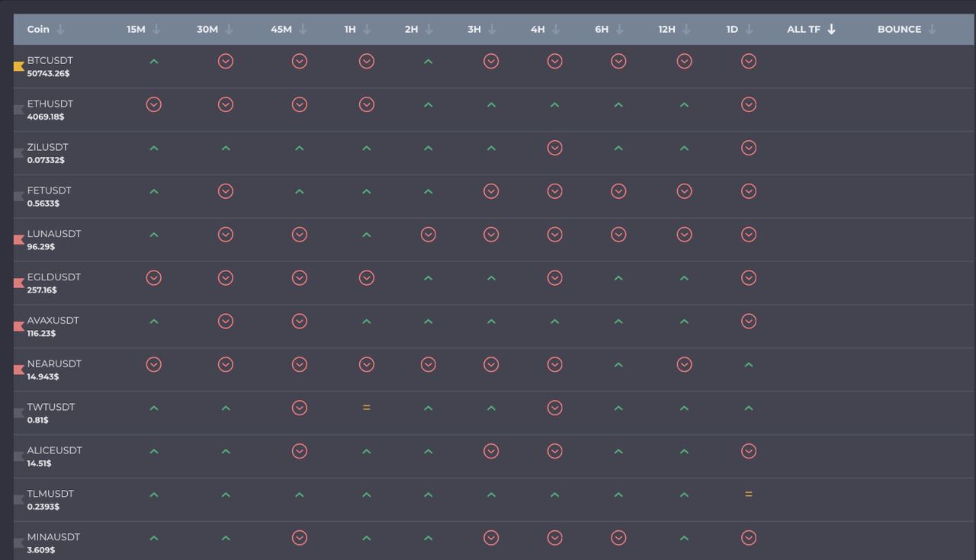This screenshot has width=976, height=560.
Task: Toggle gray flag on TWTUSDT row
Action: 19,413
